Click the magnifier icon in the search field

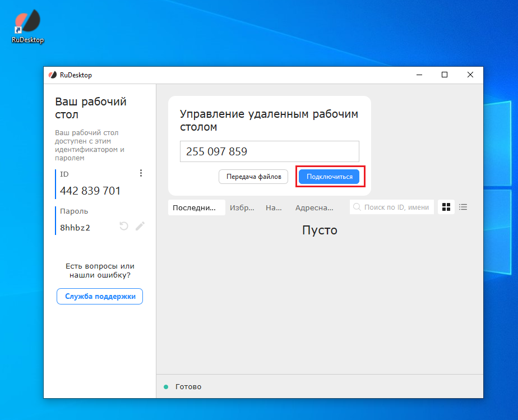(357, 207)
